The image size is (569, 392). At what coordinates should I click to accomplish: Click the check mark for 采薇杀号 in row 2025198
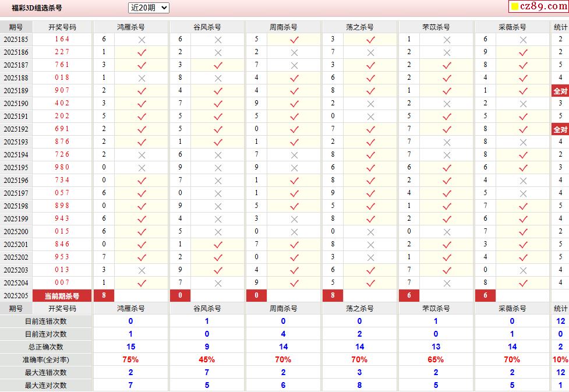523,206
